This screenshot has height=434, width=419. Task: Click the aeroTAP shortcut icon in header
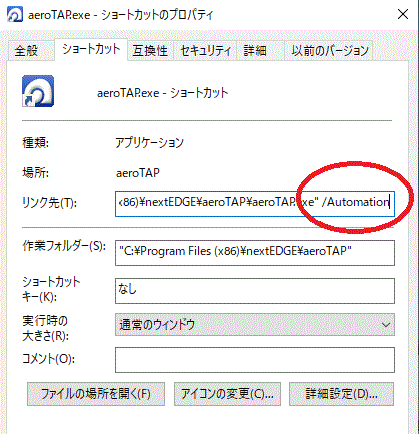click(x=38, y=91)
